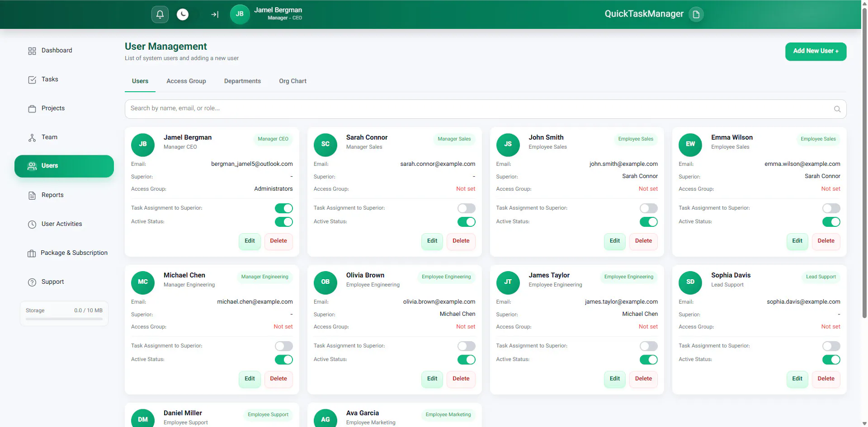
Task: Edit Michael Chen's user card
Action: (250, 379)
